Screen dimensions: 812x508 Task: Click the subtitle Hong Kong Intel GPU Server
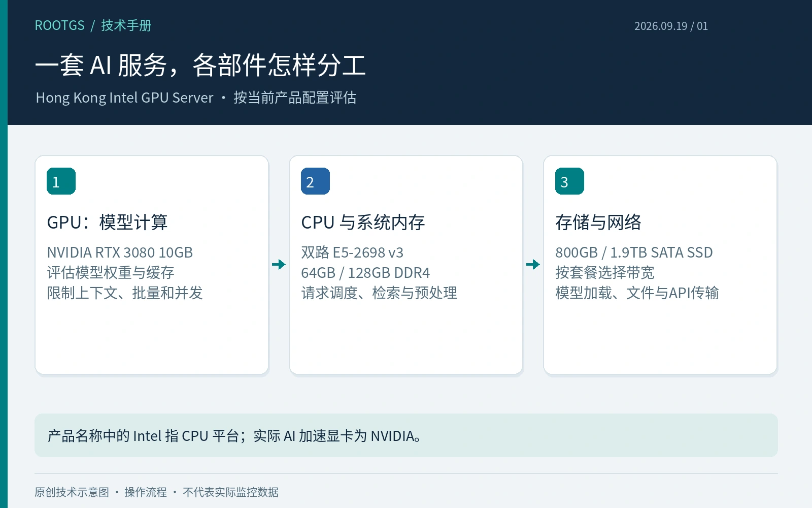pyautogui.click(x=124, y=98)
